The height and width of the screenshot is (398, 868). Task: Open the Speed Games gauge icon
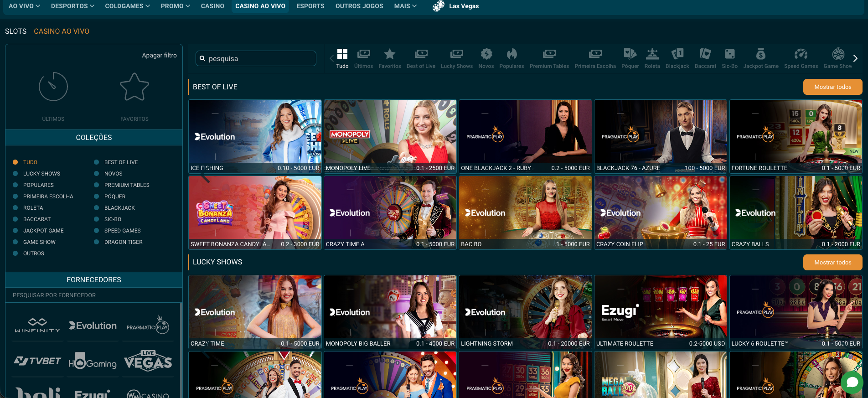801,54
